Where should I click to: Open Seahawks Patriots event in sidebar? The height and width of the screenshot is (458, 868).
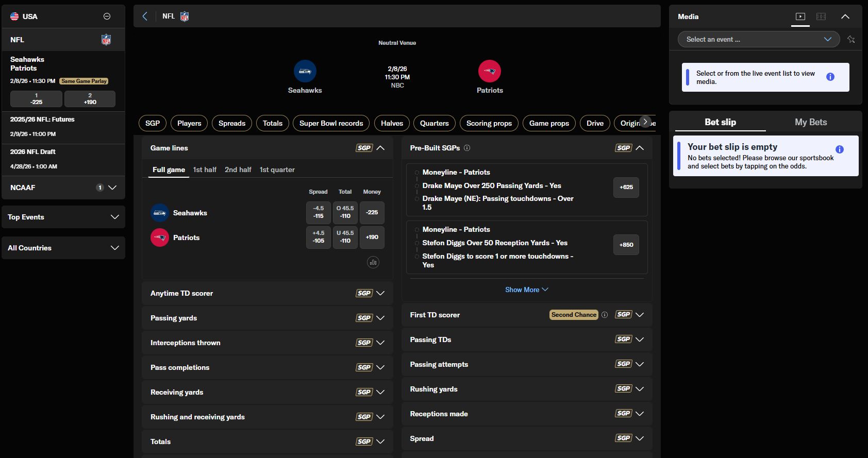[x=27, y=64]
